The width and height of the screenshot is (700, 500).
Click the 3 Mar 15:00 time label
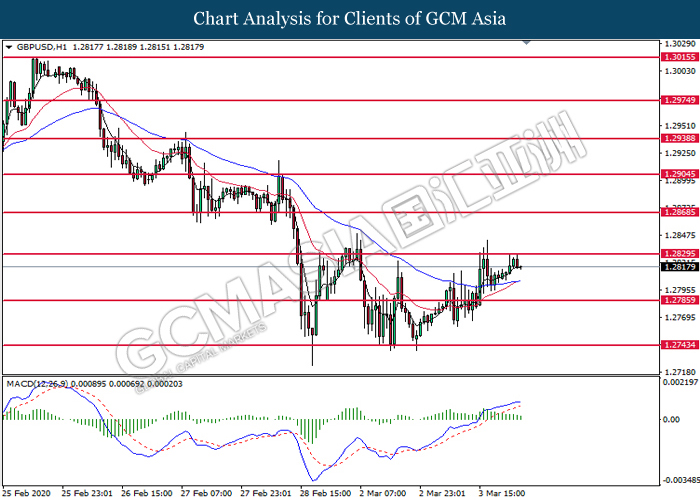502,493
